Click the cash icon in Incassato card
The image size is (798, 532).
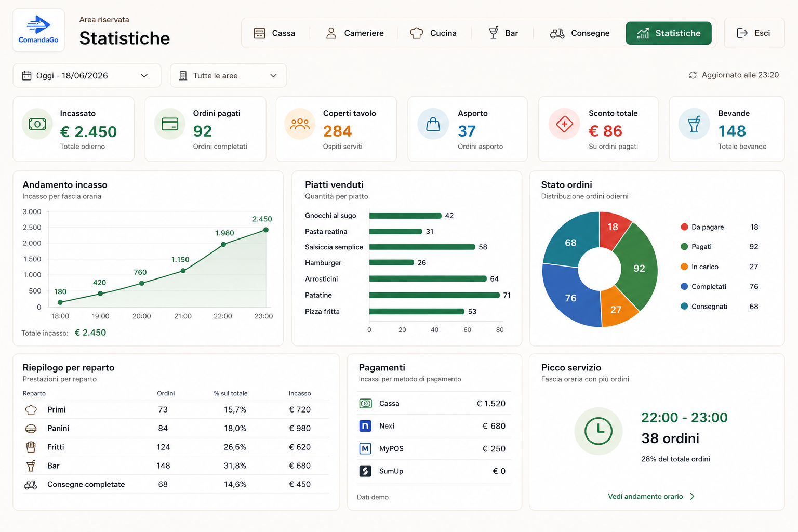pyautogui.click(x=37, y=124)
